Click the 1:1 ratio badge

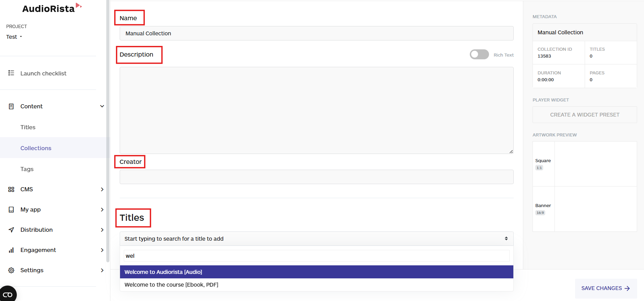(x=539, y=168)
